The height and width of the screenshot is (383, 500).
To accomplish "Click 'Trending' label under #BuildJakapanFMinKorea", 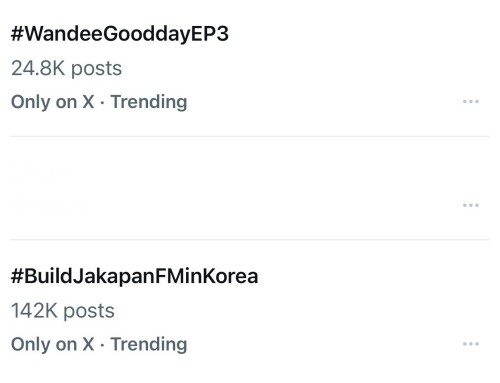I will [149, 345].
